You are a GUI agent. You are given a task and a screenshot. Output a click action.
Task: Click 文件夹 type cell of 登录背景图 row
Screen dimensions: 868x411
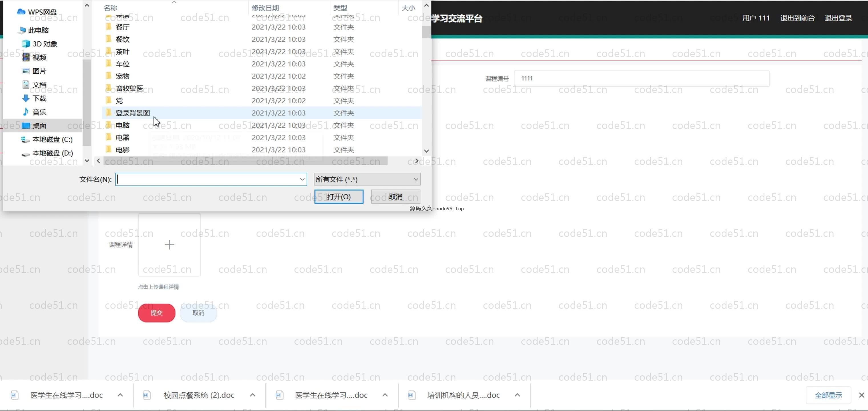coord(343,113)
